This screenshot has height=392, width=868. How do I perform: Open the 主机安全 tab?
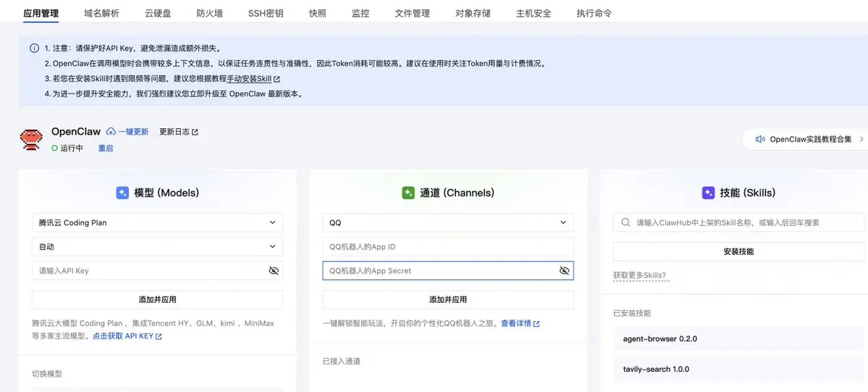[x=534, y=13]
